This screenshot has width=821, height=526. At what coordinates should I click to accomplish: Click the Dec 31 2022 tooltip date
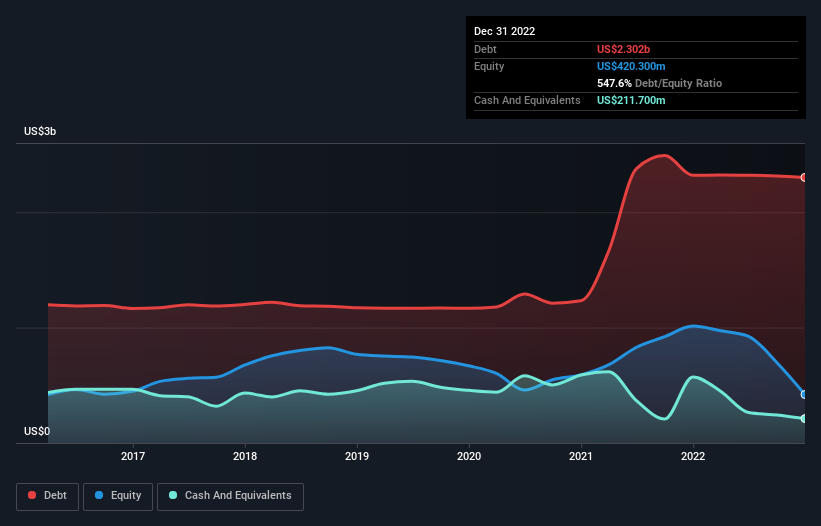pyautogui.click(x=504, y=31)
